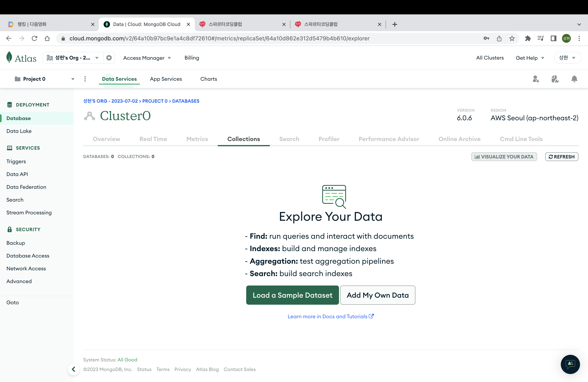This screenshot has height=382, width=588.
Task: Open the project options three-dot menu
Action: (x=85, y=79)
